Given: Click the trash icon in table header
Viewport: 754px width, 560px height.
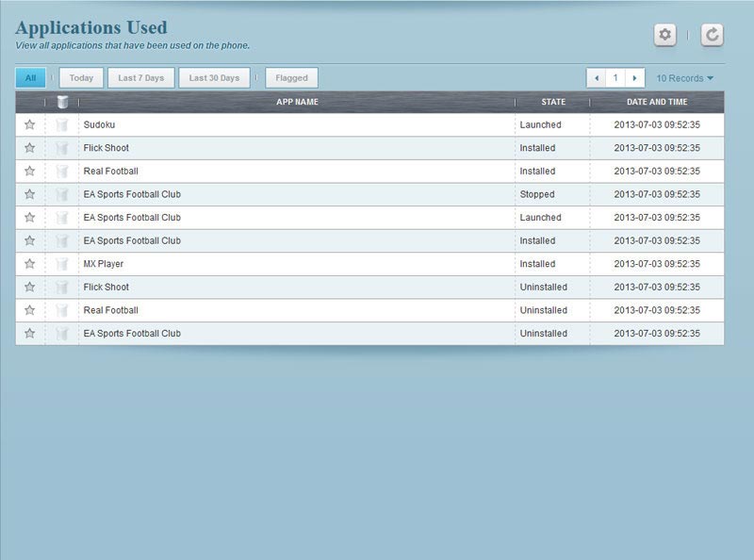Looking at the screenshot, I should [62, 102].
